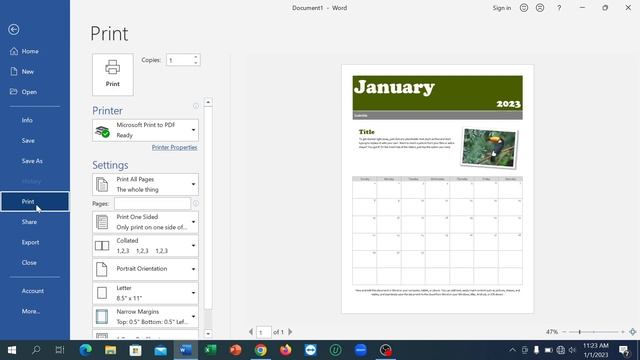Switch to Excel from taskbar
Screen dimensions: 640x360
211,350
